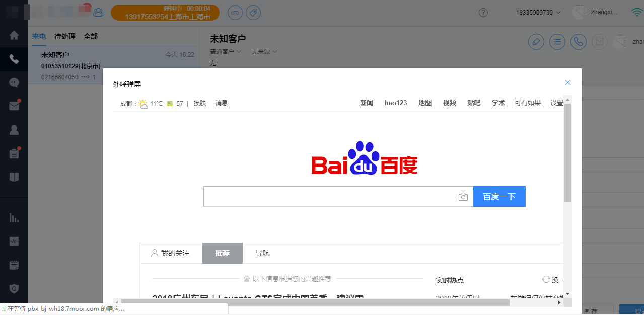The width and height of the screenshot is (644, 315).
Task: Click the scroll left arrow in popup
Action: (x=116, y=302)
